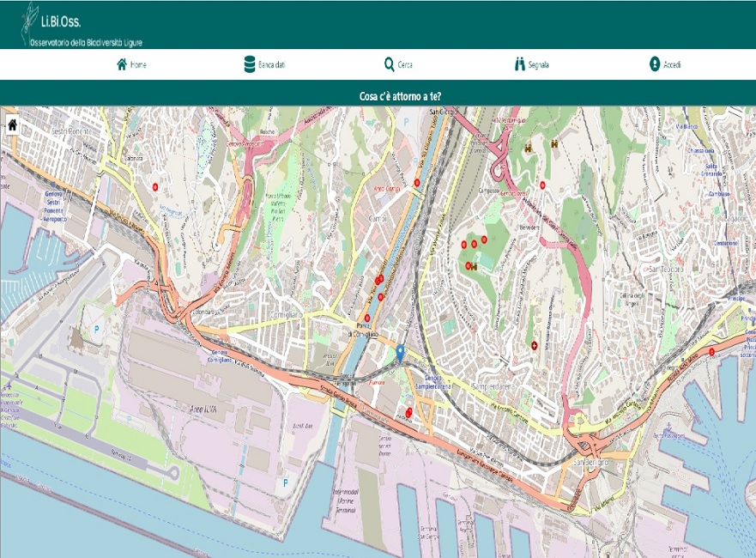Viewport: 756px width, 558px height.
Task: Open the Segnala menu label
Action: [539, 64]
